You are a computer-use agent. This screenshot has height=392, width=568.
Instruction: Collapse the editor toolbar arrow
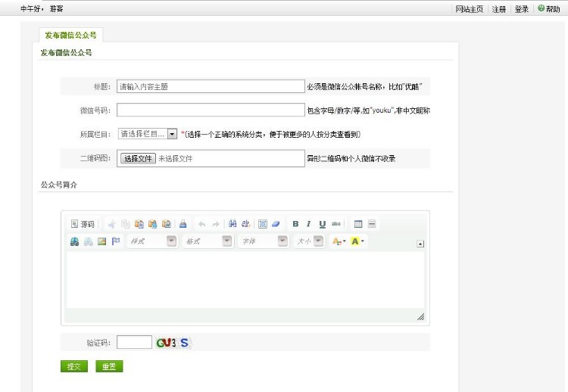pyautogui.click(x=420, y=244)
